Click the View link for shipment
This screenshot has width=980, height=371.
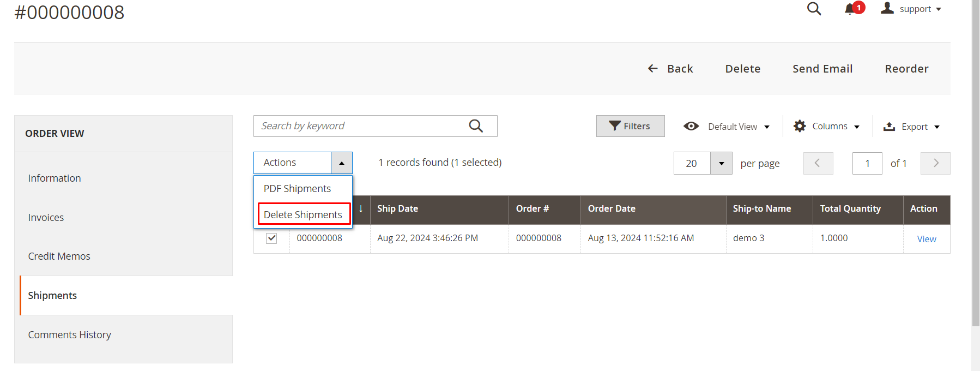pyautogui.click(x=926, y=239)
